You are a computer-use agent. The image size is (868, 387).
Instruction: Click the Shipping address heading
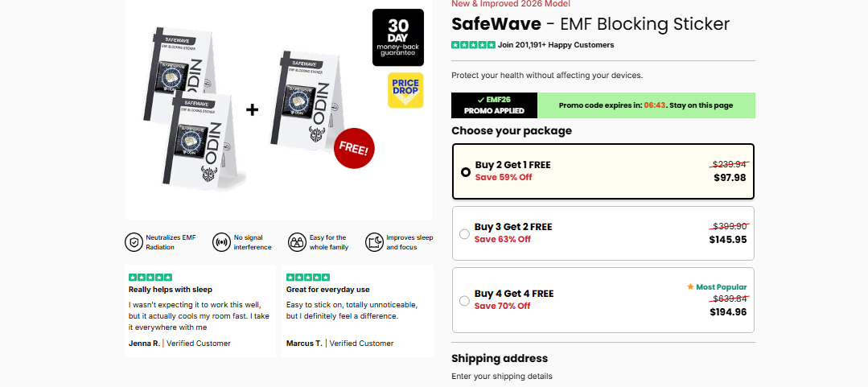[x=500, y=359]
